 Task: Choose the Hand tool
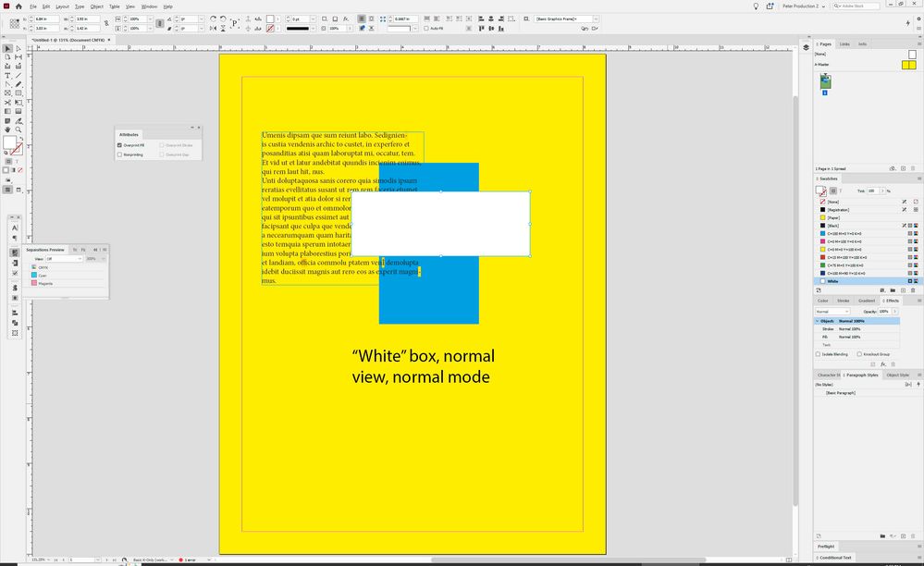tap(7, 129)
